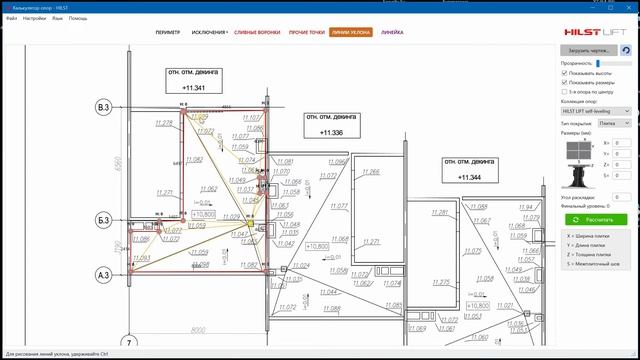Image resolution: width=640 pixels, height=360 pixels.
Task: Select the ЛИНИИ УКЛОНА tab
Action: pyautogui.click(x=351, y=32)
